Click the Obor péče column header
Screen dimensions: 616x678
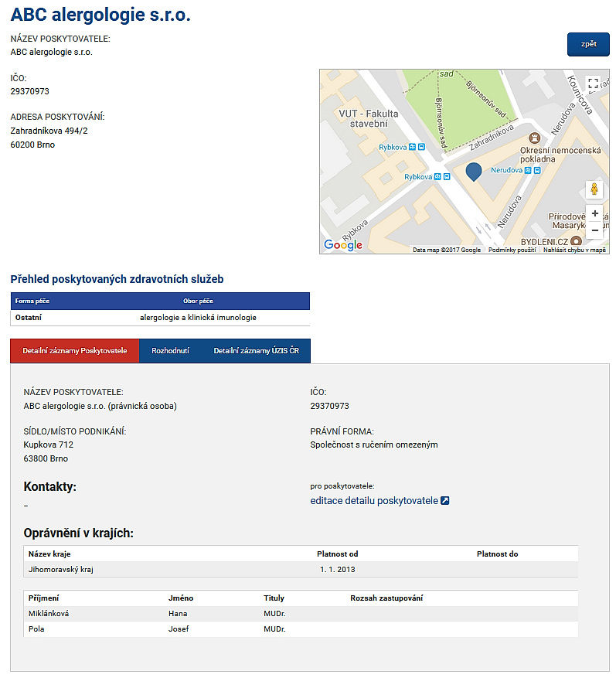198,301
